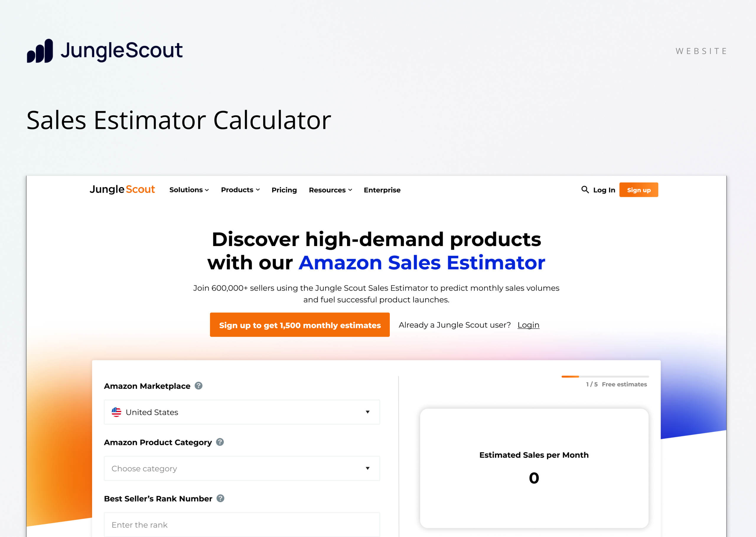Click the Enter the rank input field
756x537 pixels.
coord(242,524)
